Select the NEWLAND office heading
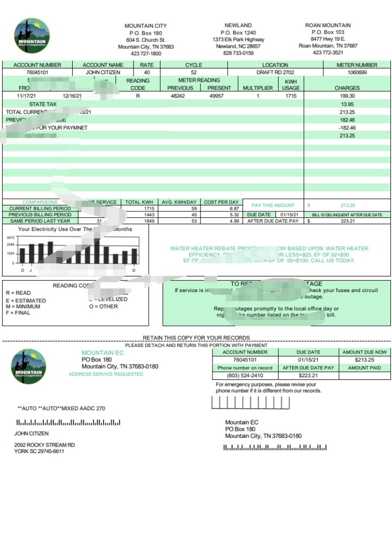The width and height of the screenshot is (392, 555). click(x=238, y=25)
